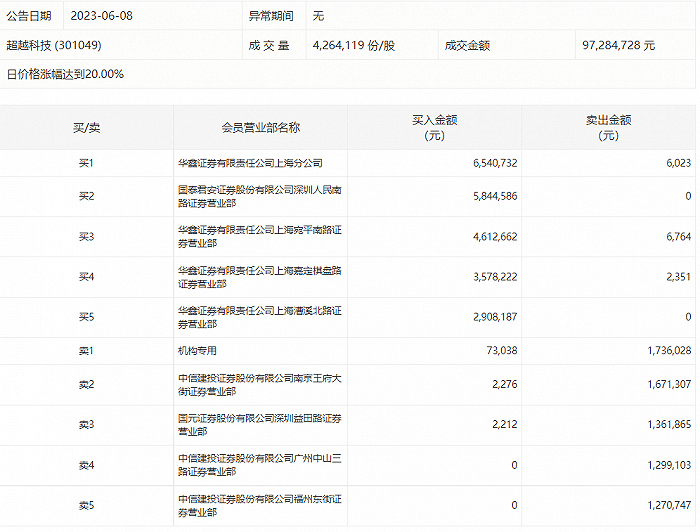Select the 日价格涨幅达到20.00% reason text
700x532 pixels.
65,74
